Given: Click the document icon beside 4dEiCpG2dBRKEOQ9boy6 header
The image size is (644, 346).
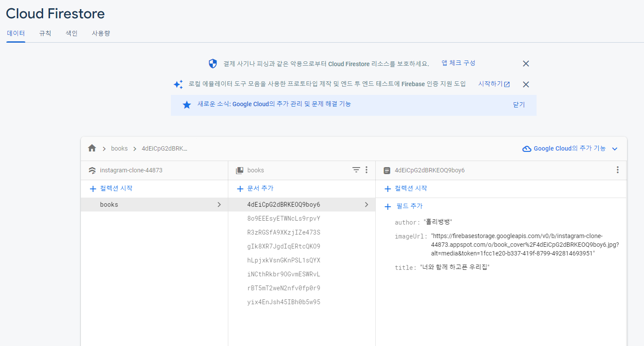Looking at the screenshot, I should point(387,171).
